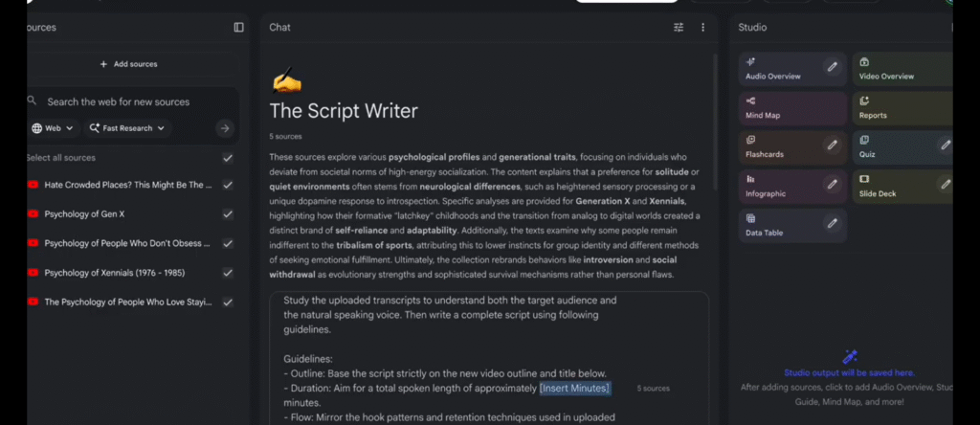Click the search the web input field

pyautogui.click(x=124, y=101)
